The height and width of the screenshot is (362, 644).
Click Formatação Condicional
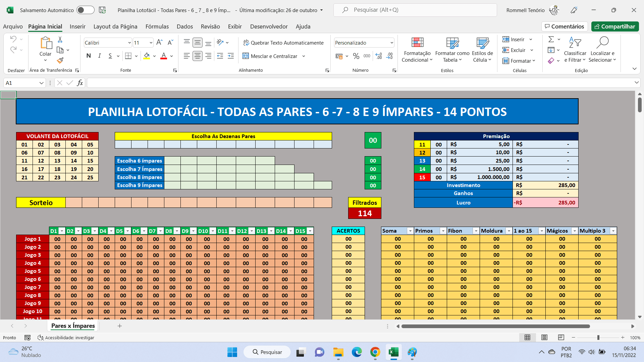pos(417,50)
